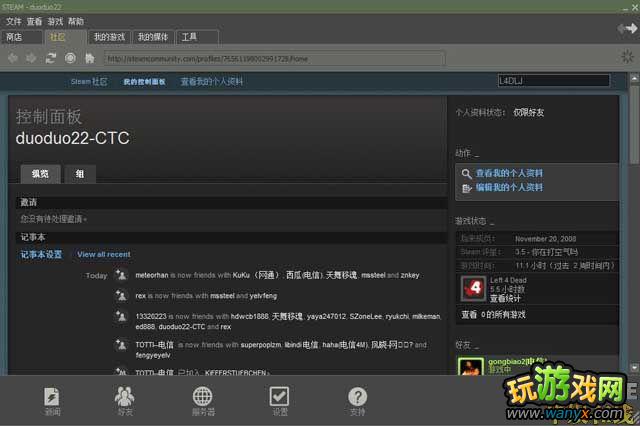Viewport: 640px width, 426px height.
Task: Click the URL address bar
Action: click(274, 59)
